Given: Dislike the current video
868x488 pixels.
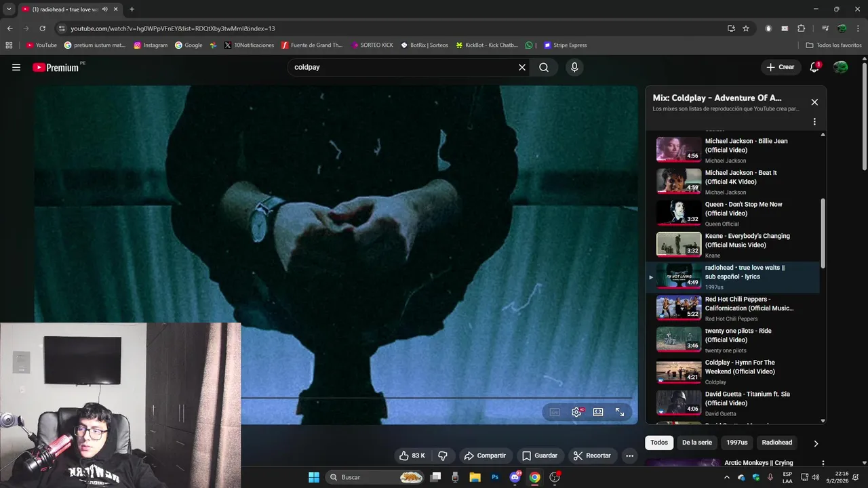Looking at the screenshot, I should tap(443, 455).
